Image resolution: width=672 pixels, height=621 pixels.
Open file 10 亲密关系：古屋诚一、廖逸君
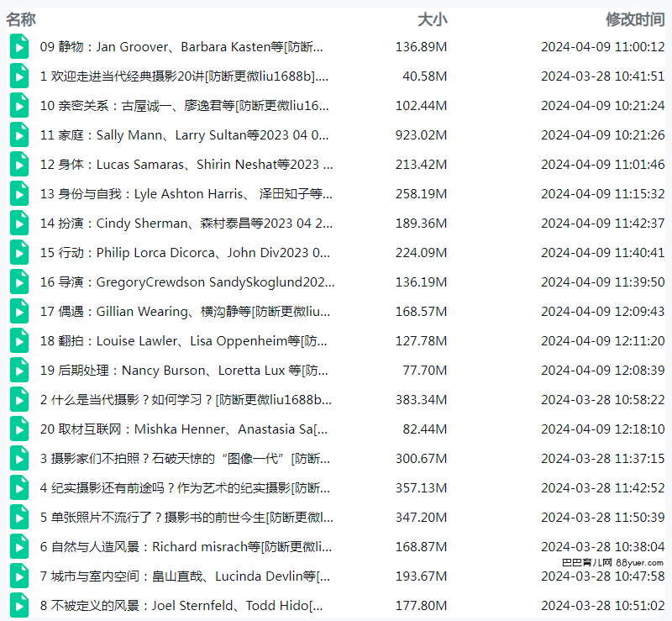tap(185, 106)
